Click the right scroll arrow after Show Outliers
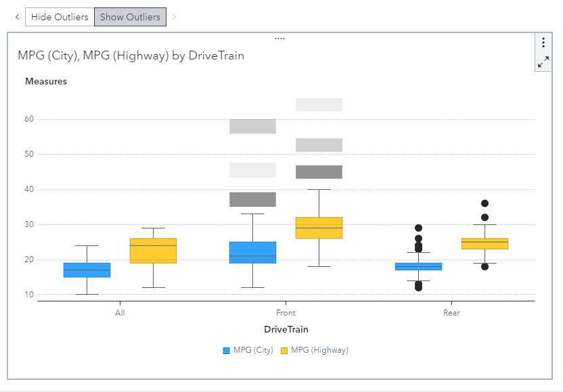The width and height of the screenshot is (563, 392). (x=174, y=17)
